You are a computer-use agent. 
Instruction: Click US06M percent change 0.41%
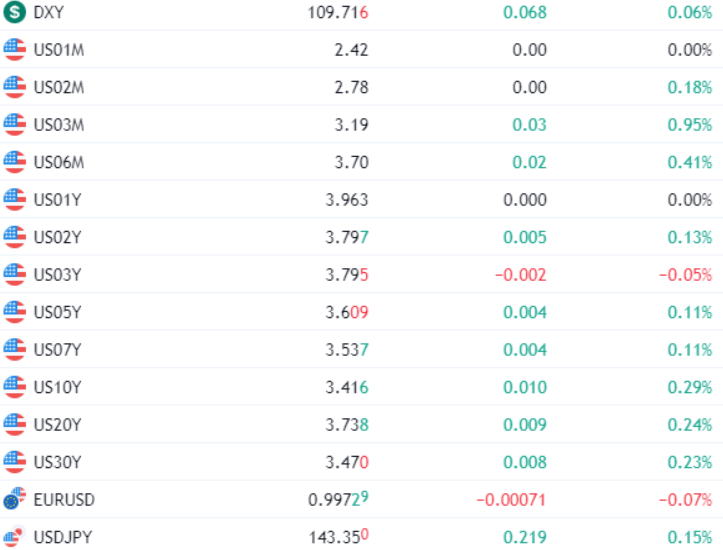[690, 162]
